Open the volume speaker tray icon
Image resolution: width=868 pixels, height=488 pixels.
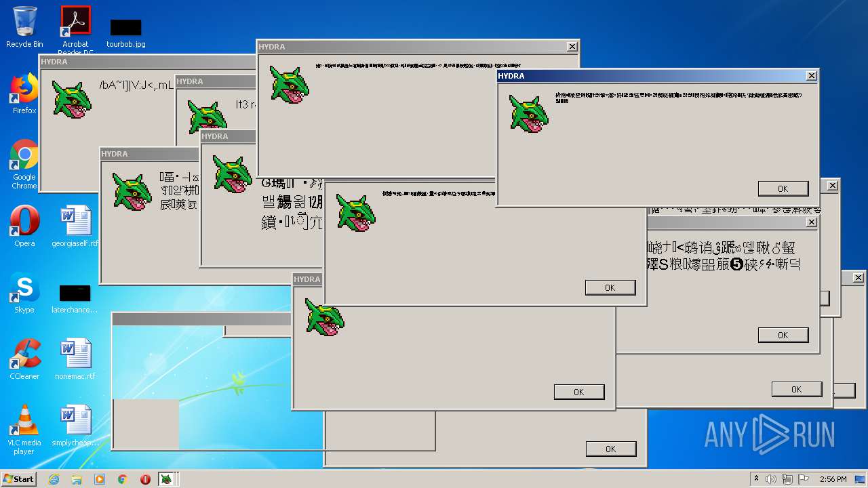(771, 479)
